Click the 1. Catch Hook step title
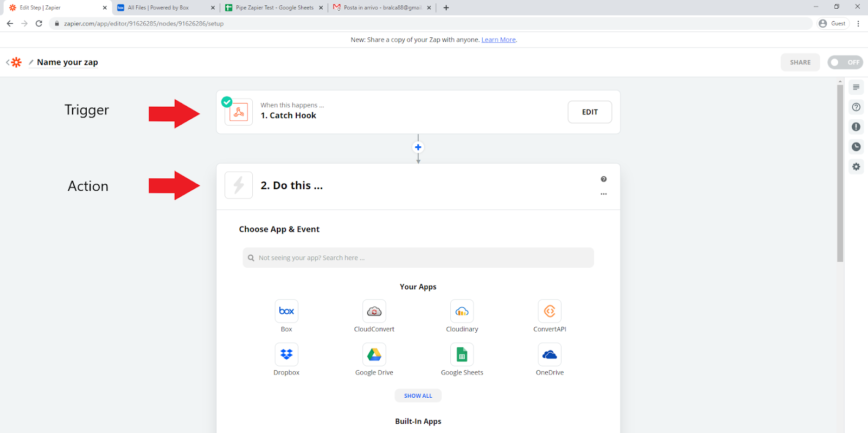868x433 pixels. click(288, 115)
